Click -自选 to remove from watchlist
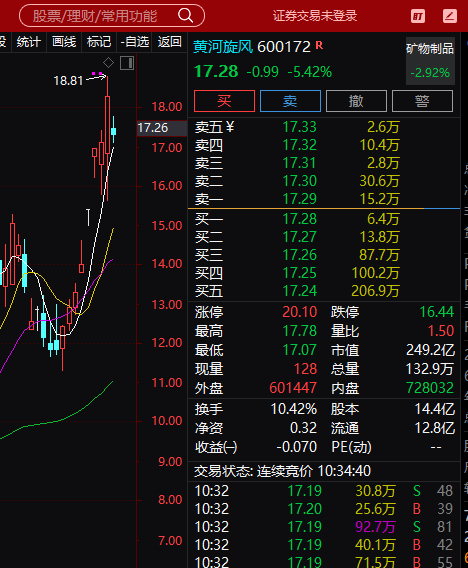The image size is (468, 568). click(x=134, y=42)
